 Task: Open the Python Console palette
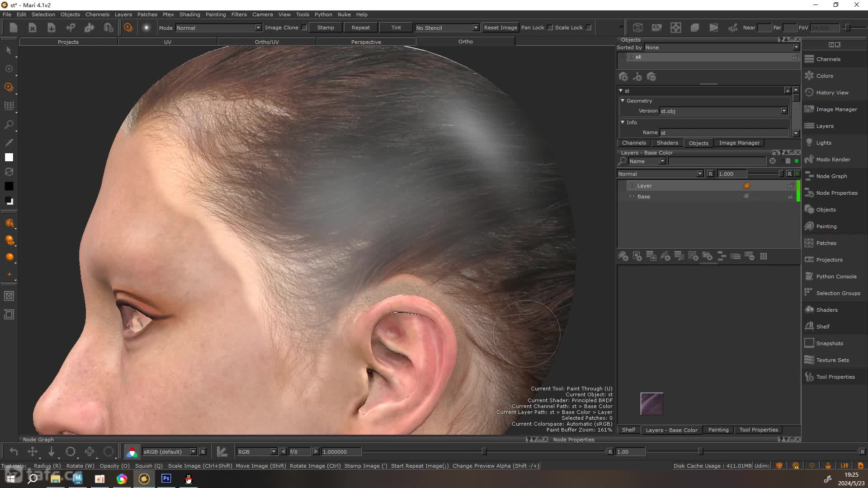point(836,277)
